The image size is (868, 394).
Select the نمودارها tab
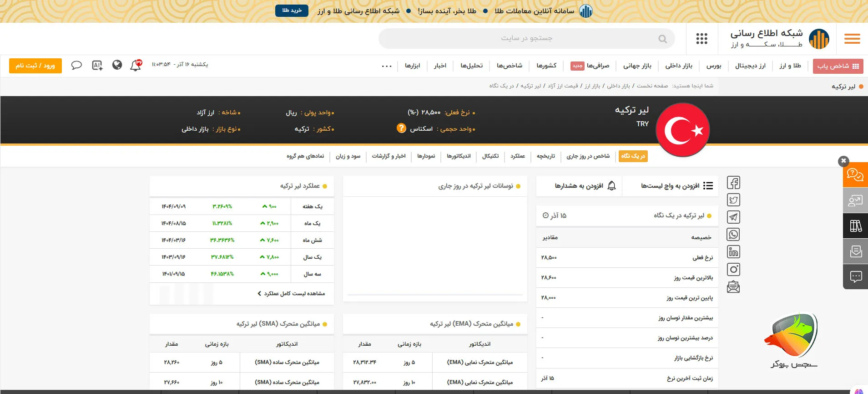click(426, 156)
